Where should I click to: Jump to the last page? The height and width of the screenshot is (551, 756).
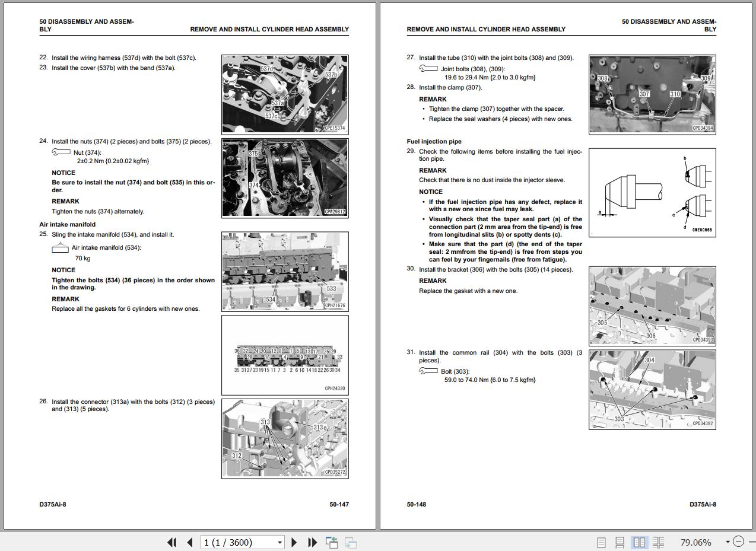coord(312,542)
